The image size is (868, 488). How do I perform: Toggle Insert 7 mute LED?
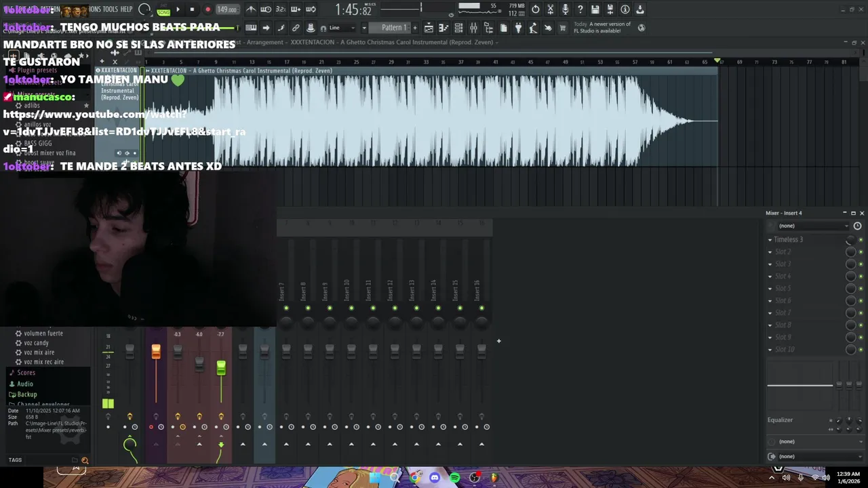[286, 308]
